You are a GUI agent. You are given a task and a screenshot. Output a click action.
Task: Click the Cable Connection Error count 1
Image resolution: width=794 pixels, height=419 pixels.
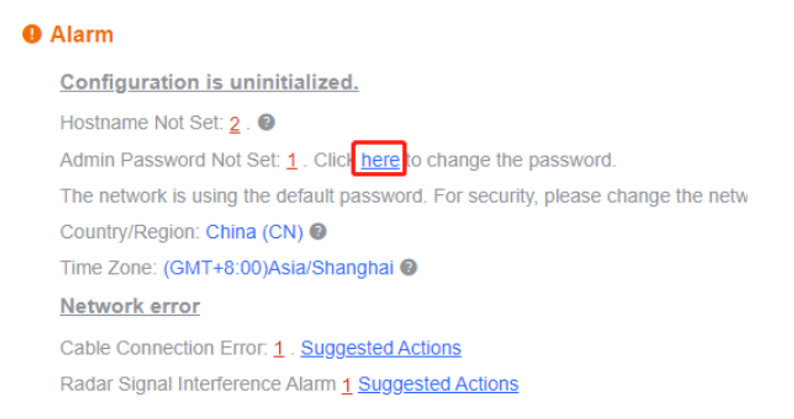pyautogui.click(x=279, y=349)
